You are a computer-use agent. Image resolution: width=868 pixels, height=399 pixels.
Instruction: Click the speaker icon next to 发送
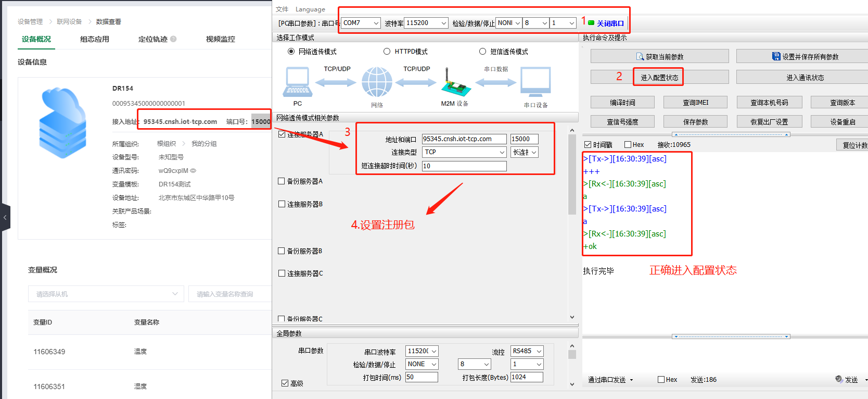pos(838,379)
